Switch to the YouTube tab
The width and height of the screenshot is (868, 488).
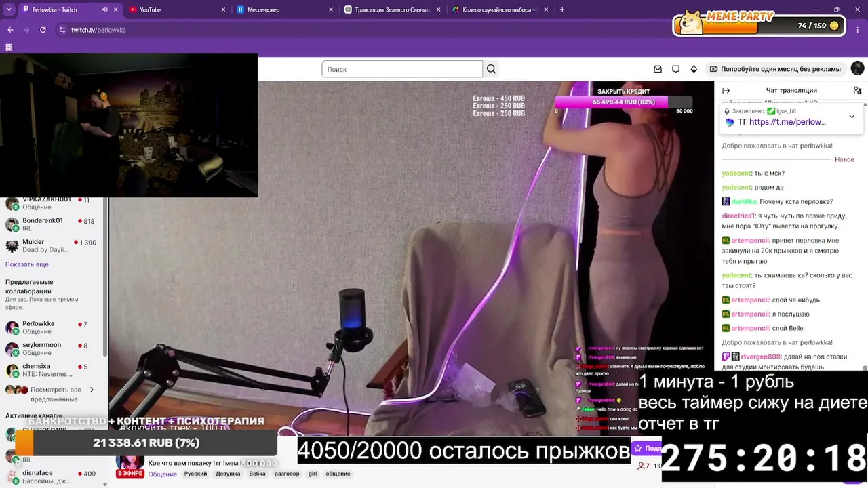click(x=178, y=9)
